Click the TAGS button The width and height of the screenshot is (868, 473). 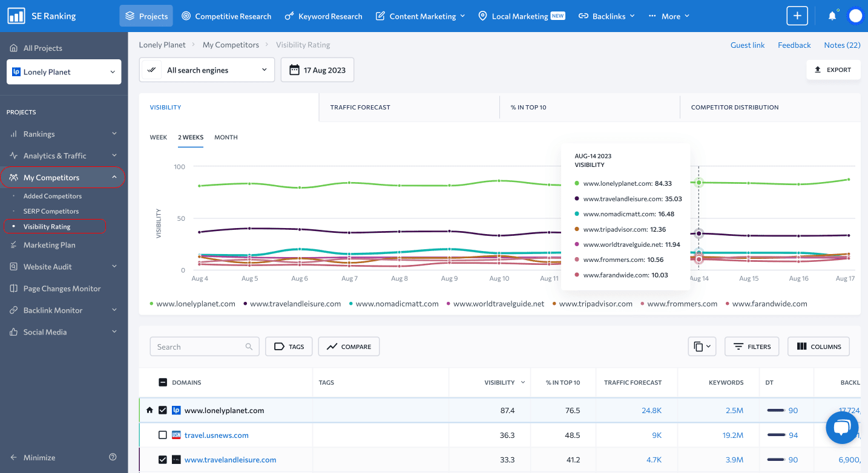[x=289, y=347]
